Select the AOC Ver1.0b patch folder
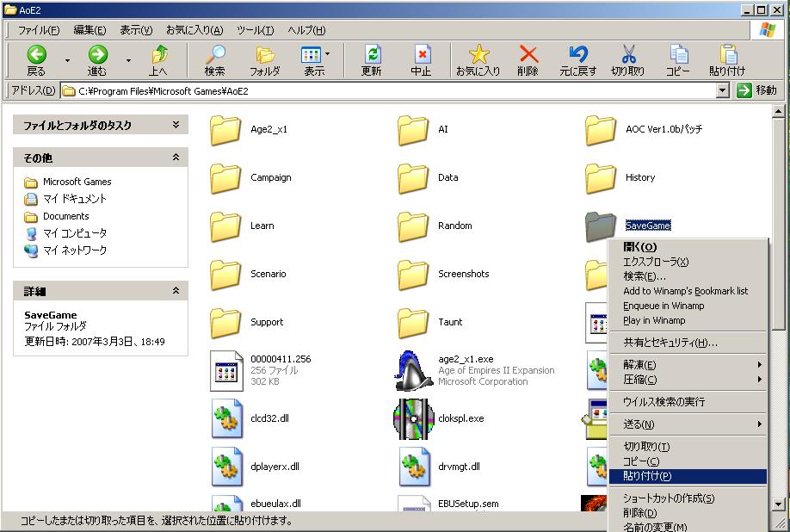This screenshot has width=790, height=532. coord(600,130)
